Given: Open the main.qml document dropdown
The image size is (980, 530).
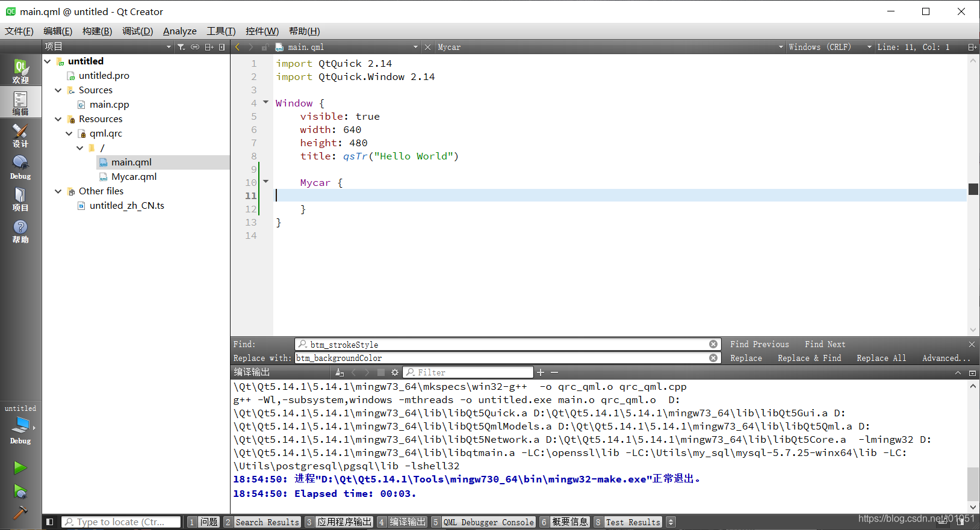Looking at the screenshot, I should [347, 47].
